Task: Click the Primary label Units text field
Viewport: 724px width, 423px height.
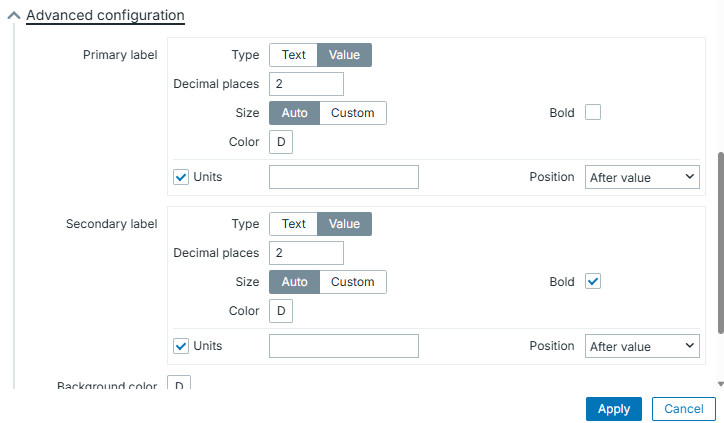Action: [x=344, y=177]
